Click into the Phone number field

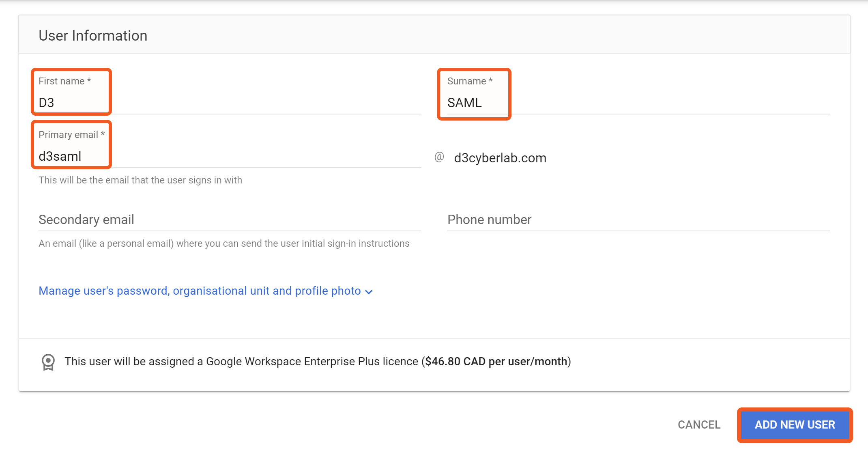coord(638,220)
